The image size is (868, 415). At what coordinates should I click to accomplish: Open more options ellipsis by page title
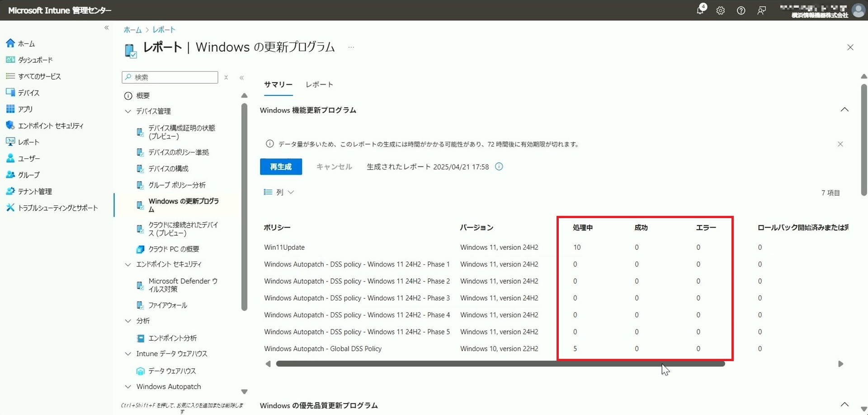(351, 47)
